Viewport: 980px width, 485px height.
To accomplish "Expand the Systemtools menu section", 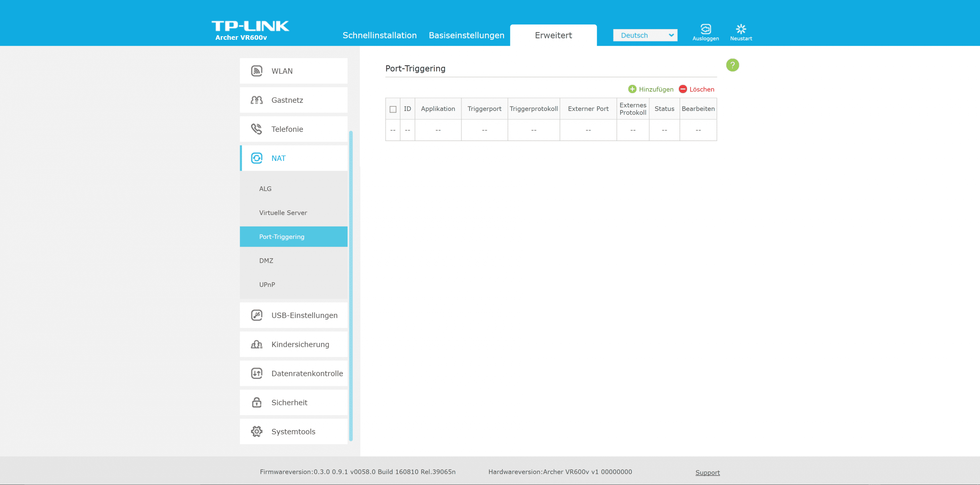I will click(x=294, y=431).
